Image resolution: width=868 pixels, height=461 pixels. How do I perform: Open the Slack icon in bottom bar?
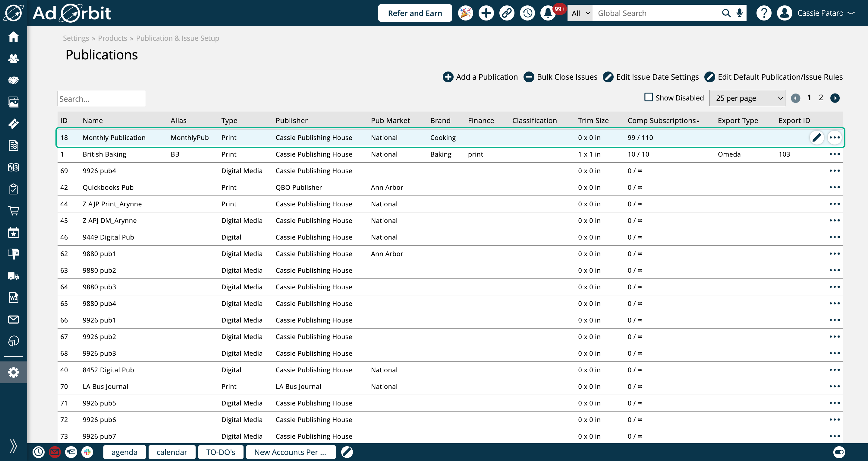tap(87, 452)
